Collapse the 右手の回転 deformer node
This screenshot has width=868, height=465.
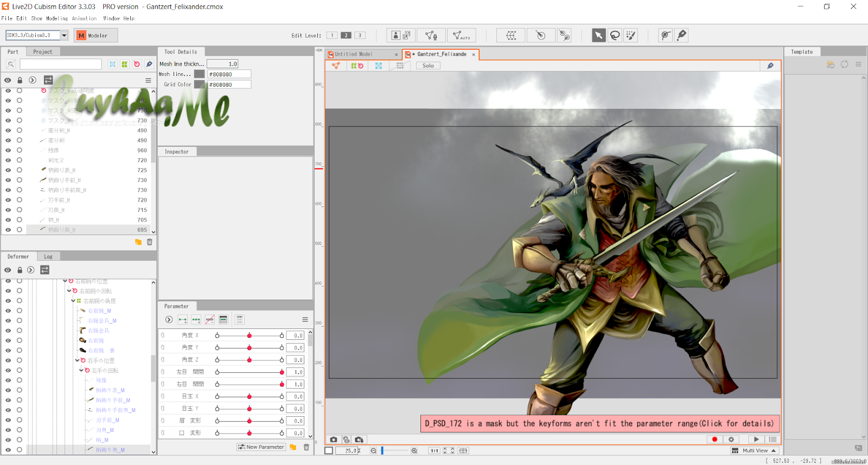pos(81,370)
